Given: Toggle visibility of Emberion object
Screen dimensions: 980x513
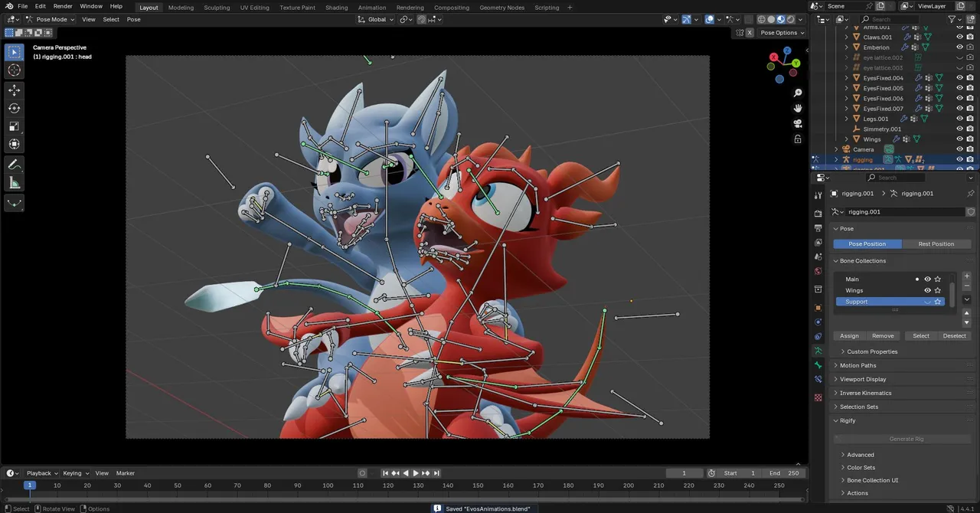Looking at the screenshot, I should 959,47.
